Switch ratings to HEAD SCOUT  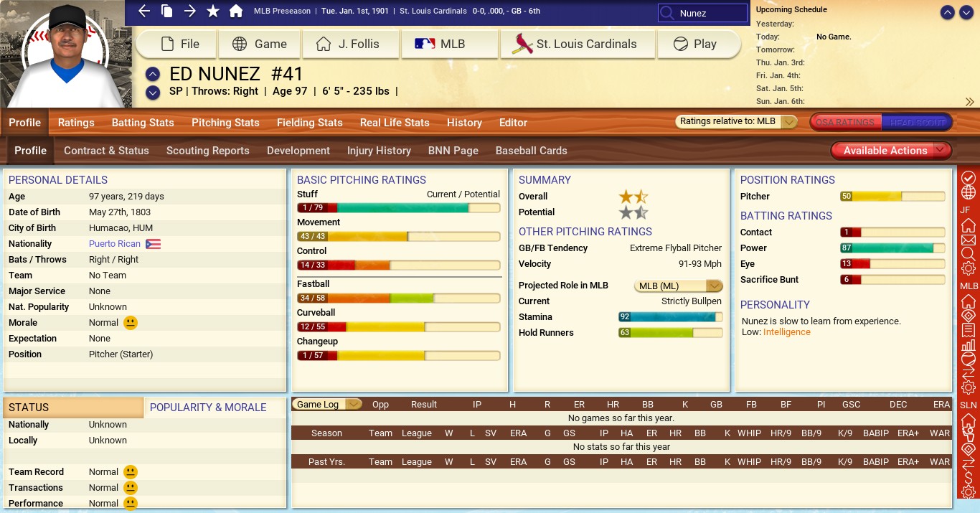click(917, 123)
